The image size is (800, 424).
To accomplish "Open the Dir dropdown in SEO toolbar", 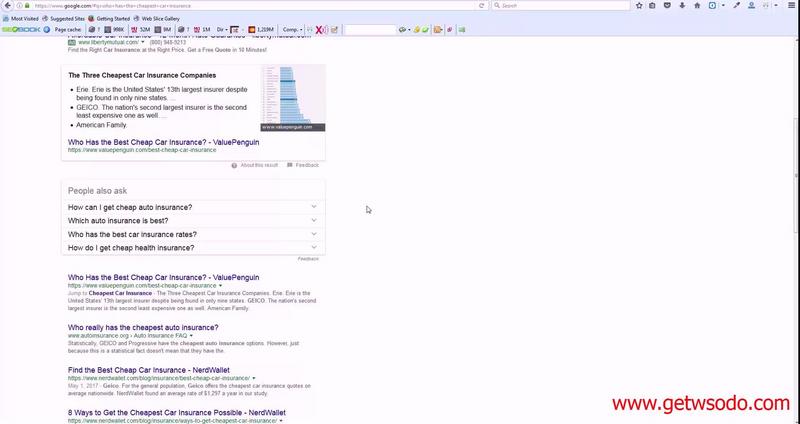I will coord(222,30).
